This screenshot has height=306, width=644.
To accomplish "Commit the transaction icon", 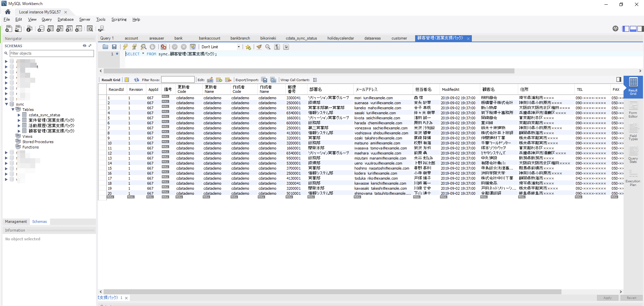I will 175,47.
